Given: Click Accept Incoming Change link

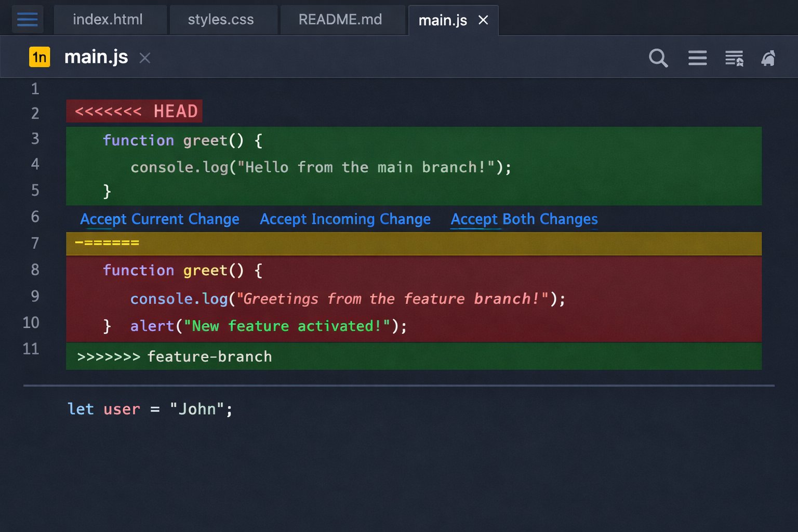Looking at the screenshot, I should [345, 219].
